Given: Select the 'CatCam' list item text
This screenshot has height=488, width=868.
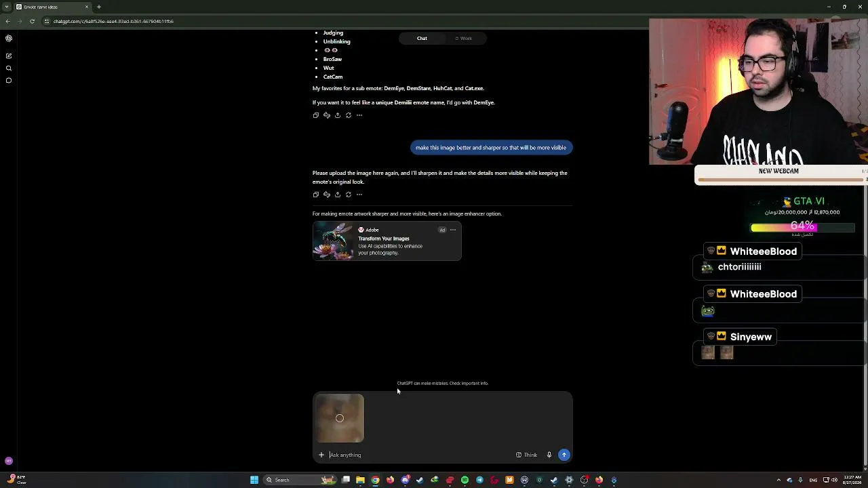Looking at the screenshot, I should click(333, 77).
